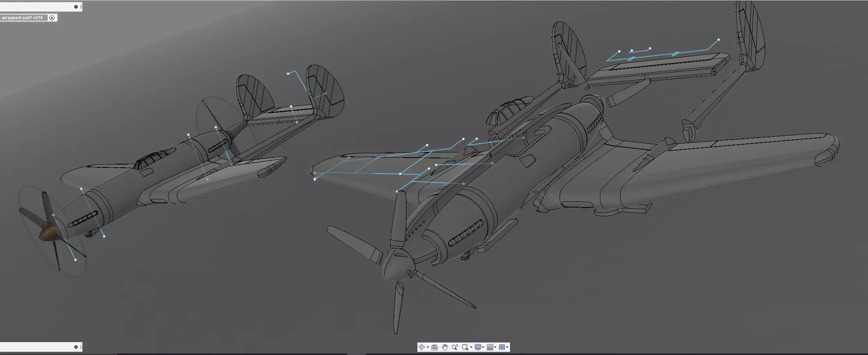
Task: Open Display Settings monitor icon
Action: (x=478, y=347)
